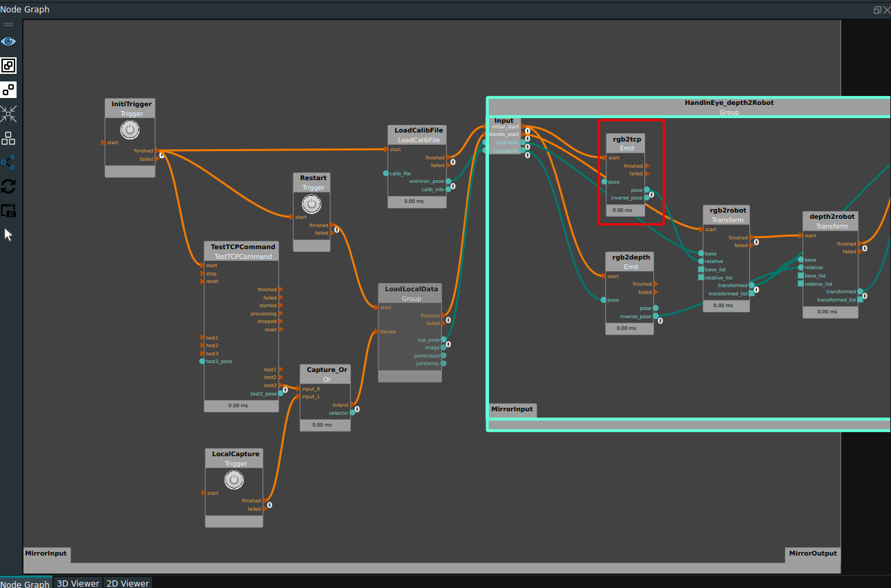Screen dimensions: 891x588
Task: Click the three-boxes group layout icon
Action: [8, 138]
